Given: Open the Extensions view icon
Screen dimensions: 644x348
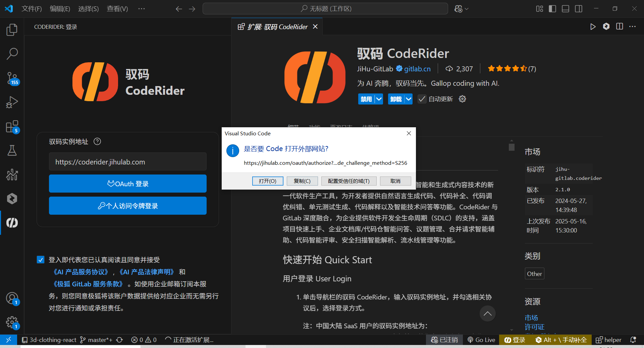Looking at the screenshot, I should click(12, 127).
